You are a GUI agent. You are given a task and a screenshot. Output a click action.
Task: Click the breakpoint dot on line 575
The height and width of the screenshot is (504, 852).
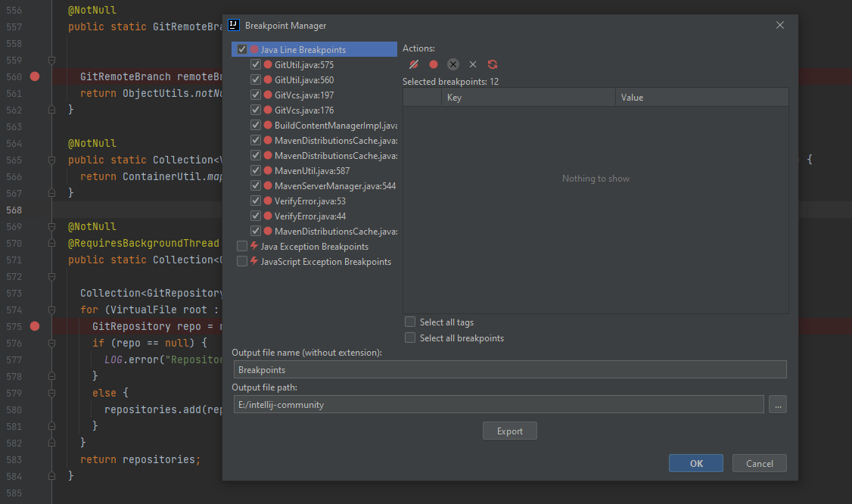34,326
